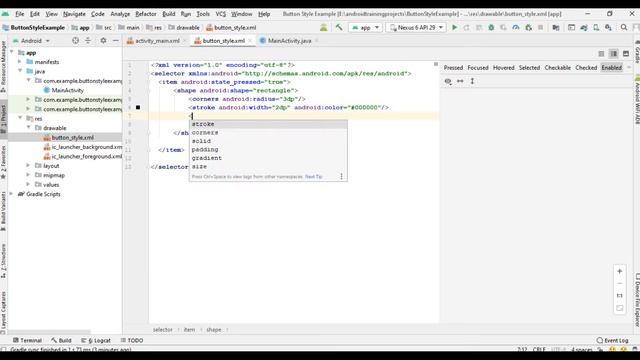
Task: Click the Sync Project with Gradle icon
Action: pos(584,27)
